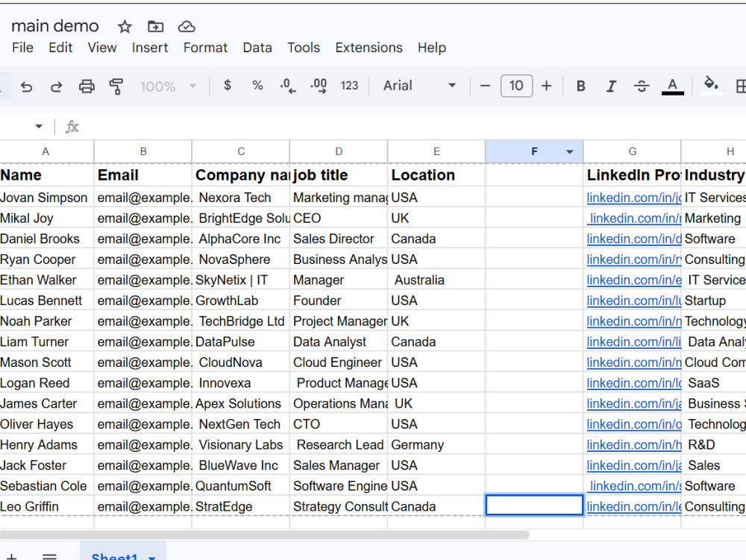
Task: Open Daniel Brooks' LinkedIn link
Action: pos(633,239)
